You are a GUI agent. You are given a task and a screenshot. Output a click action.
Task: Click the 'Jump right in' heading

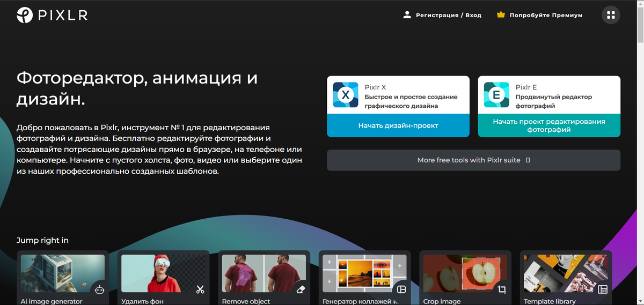coord(42,240)
